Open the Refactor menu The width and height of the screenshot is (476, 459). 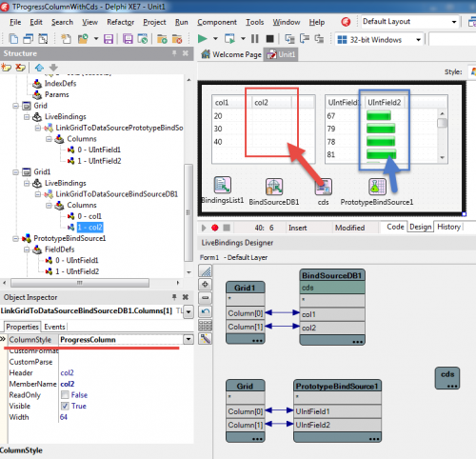click(x=120, y=22)
